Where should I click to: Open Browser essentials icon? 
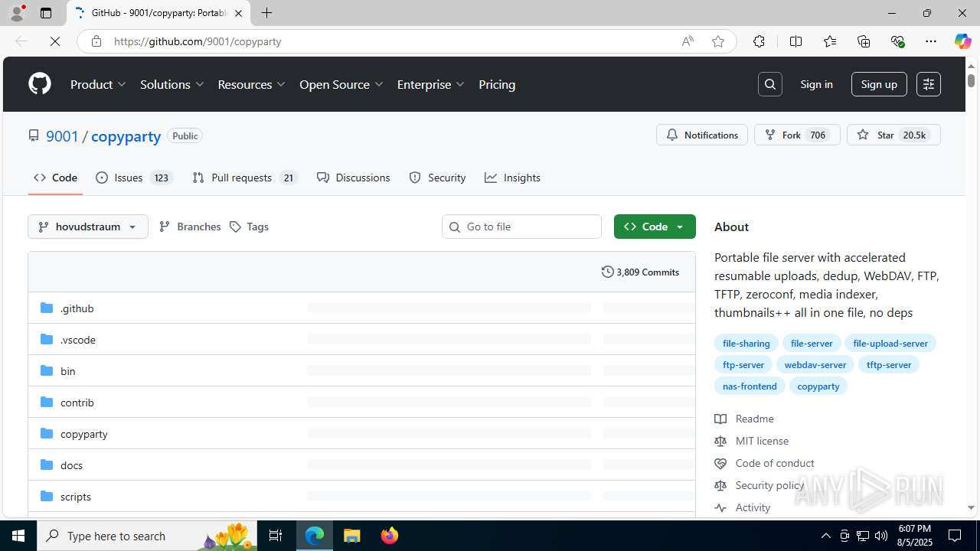coord(897,41)
